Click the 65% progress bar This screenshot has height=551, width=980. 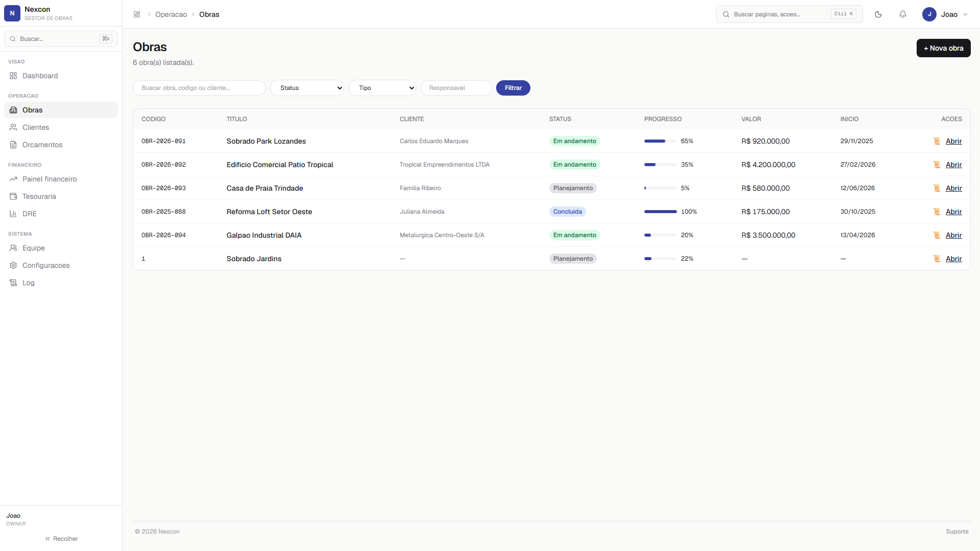(x=661, y=141)
